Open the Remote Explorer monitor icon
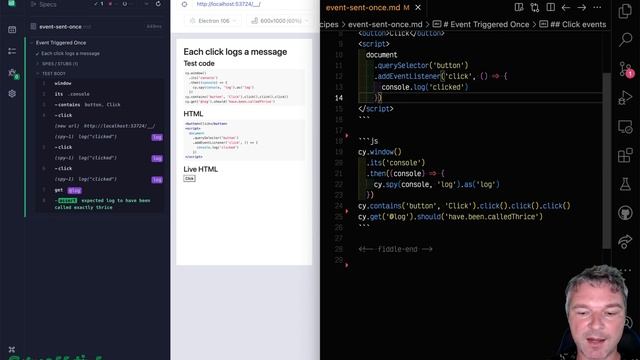This screenshot has width=640, height=360. (x=625, y=127)
